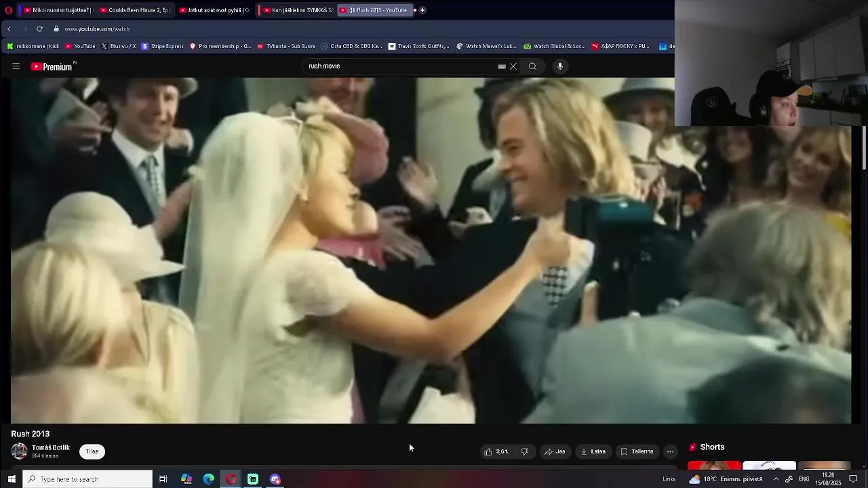Open a new tab with plus
The width and height of the screenshot is (868, 488).
coord(422,10)
